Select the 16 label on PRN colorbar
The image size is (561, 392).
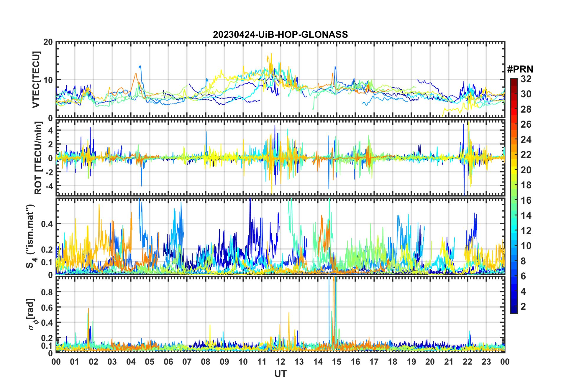pyautogui.click(x=526, y=200)
